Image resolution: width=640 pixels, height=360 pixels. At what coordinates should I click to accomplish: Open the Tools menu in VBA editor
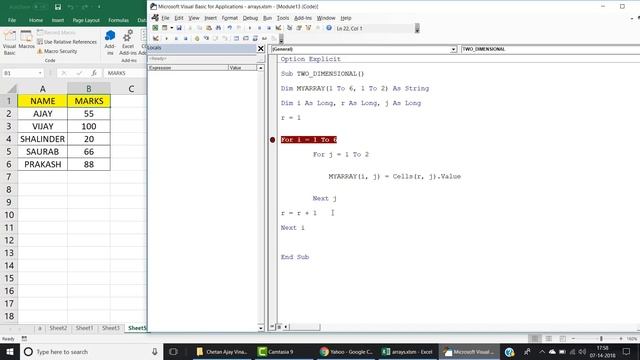[x=283, y=18]
